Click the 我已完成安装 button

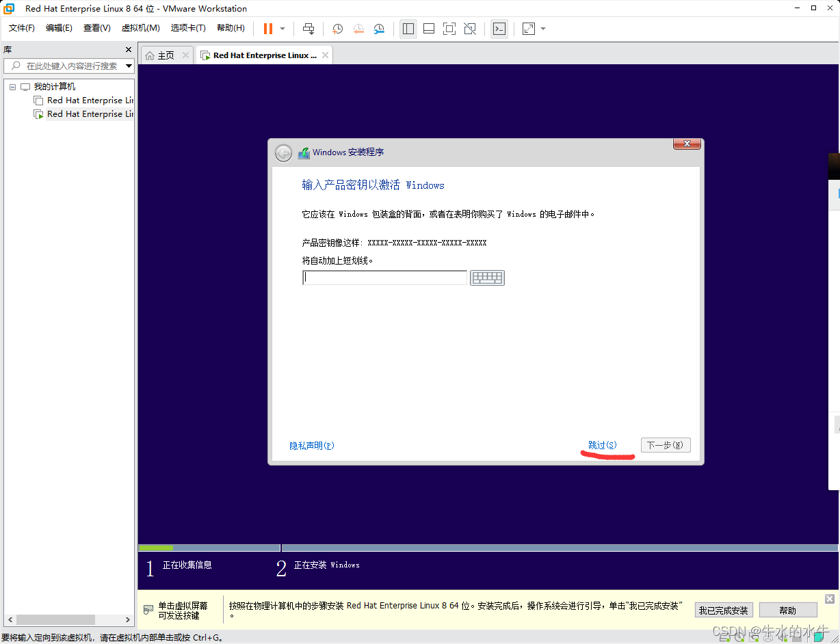(724, 610)
